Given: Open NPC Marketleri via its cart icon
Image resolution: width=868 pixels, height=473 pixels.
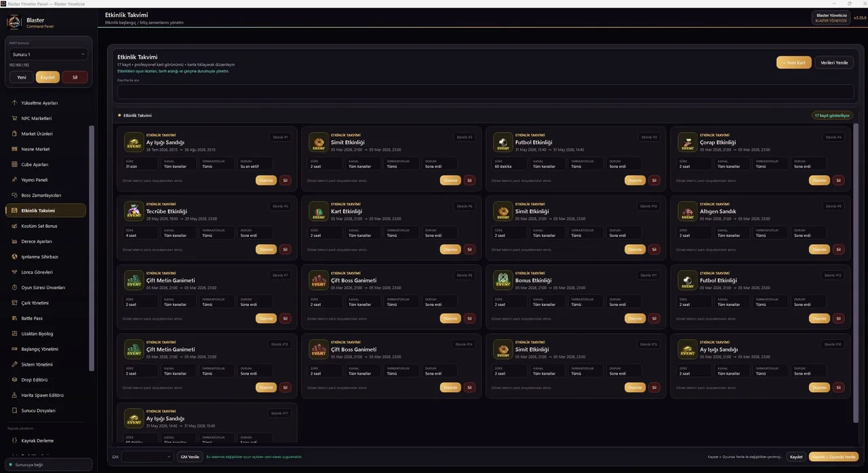Looking at the screenshot, I should pos(14,118).
